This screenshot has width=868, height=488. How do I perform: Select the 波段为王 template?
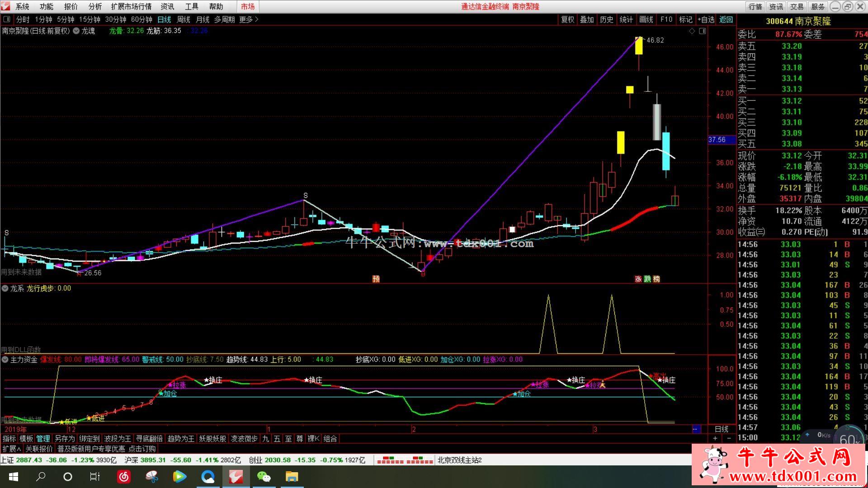[x=118, y=439]
